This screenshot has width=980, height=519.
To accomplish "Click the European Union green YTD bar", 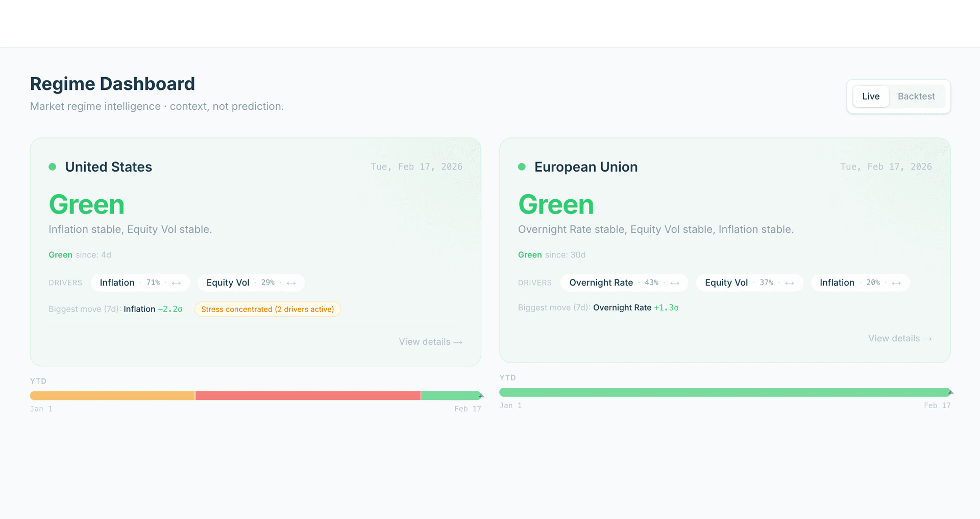I will pyautogui.click(x=724, y=392).
